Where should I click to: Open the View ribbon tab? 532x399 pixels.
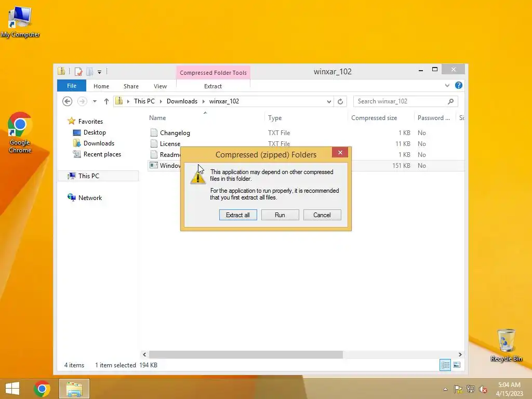coord(160,86)
